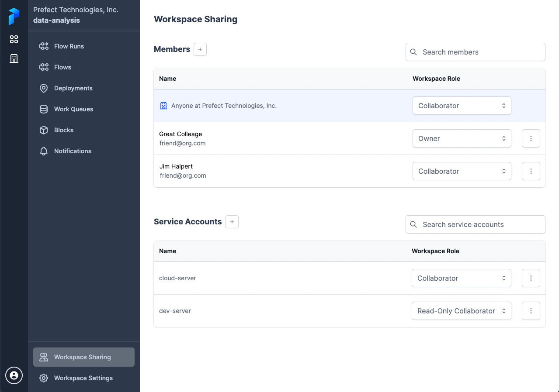Open Blocks page
This screenshot has width=559, height=392.
[84, 130]
